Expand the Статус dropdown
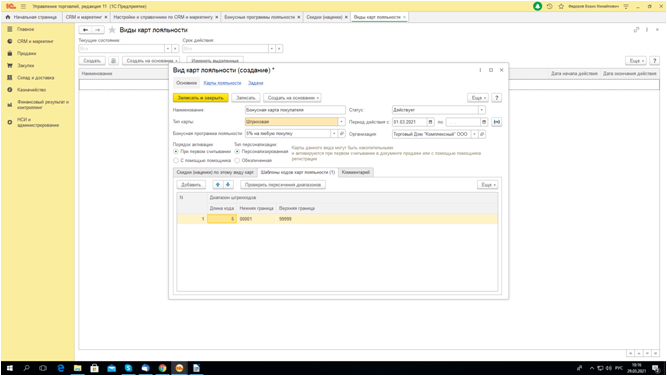The image size is (667, 376). pyautogui.click(x=482, y=110)
